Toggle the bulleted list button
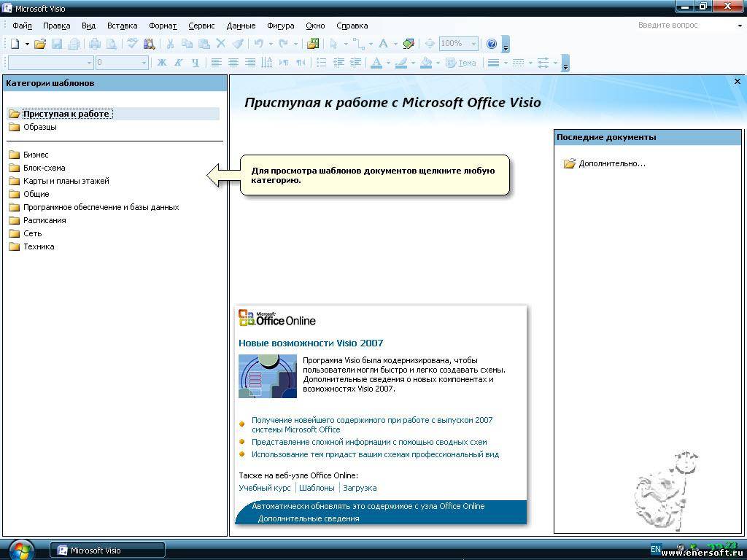The image size is (747, 560). coord(322,63)
